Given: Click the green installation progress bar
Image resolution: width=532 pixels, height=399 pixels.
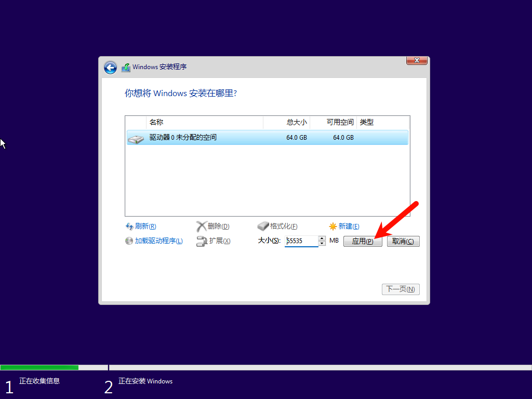Looking at the screenshot, I should (x=39, y=367).
